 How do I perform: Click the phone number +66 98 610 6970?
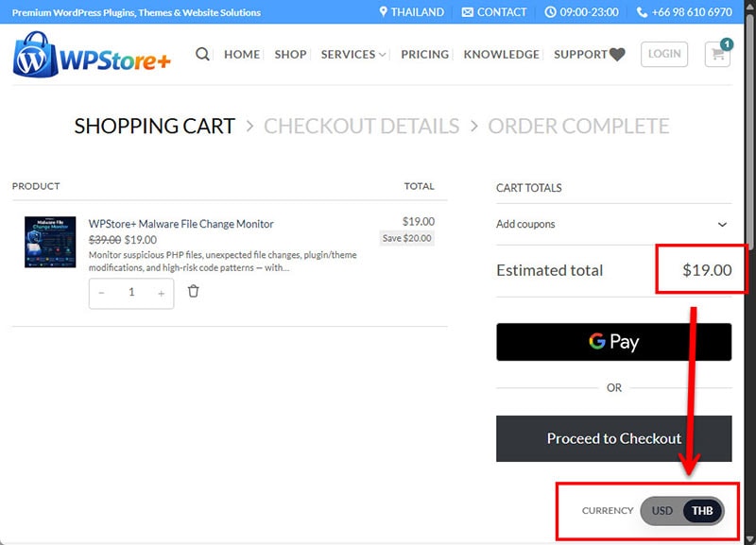[684, 12]
